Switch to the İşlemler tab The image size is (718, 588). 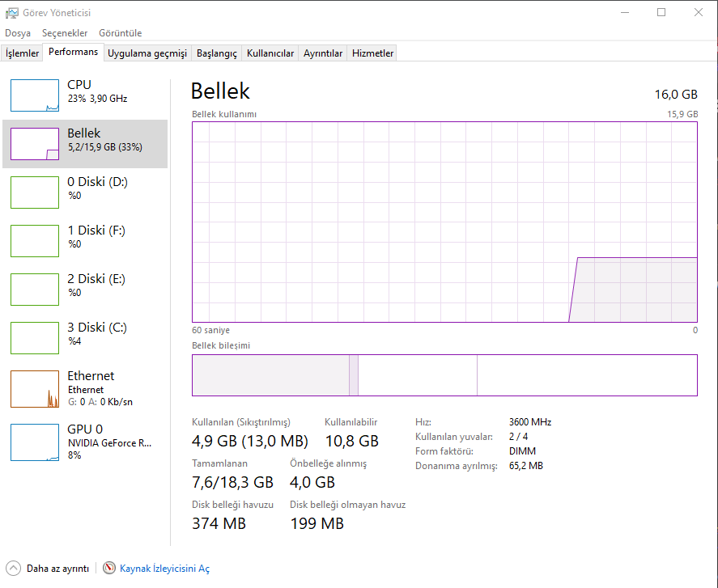click(22, 53)
